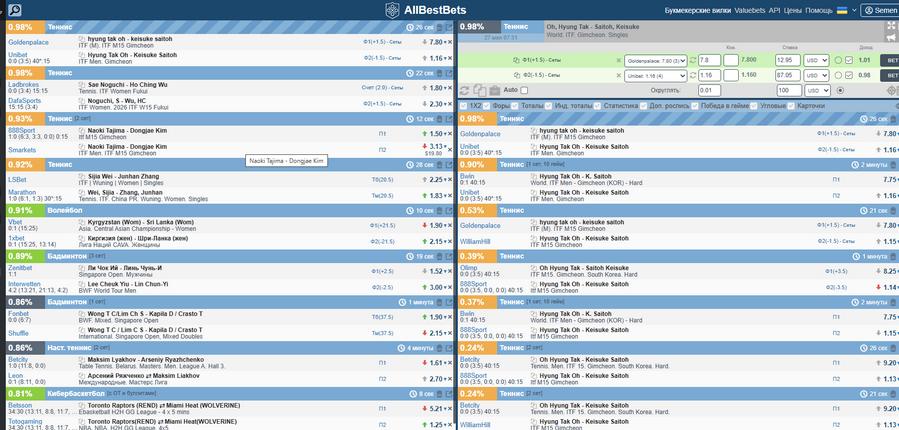Viewport: 899px width, 430px height.
Task: Open the Semen user account menu
Action: (880, 10)
